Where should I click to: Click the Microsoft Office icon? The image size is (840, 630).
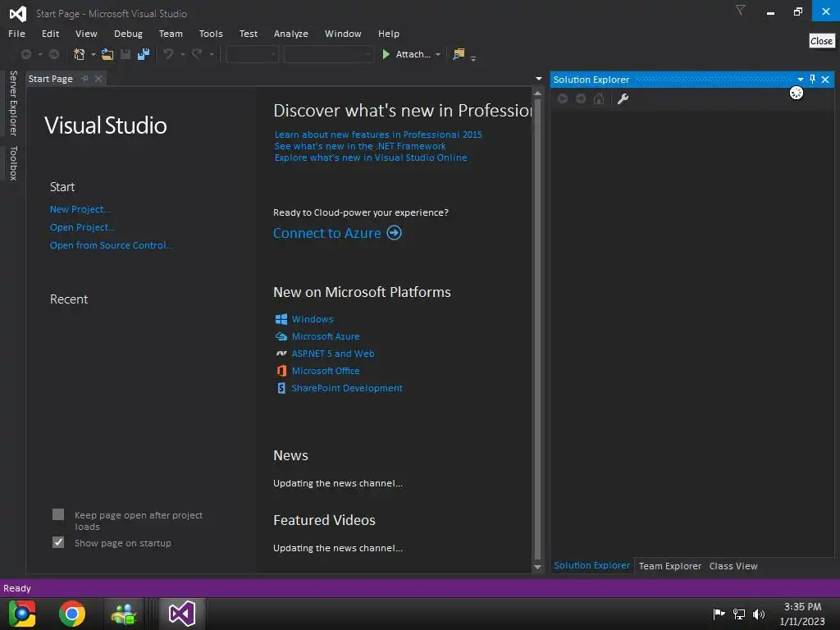click(281, 371)
